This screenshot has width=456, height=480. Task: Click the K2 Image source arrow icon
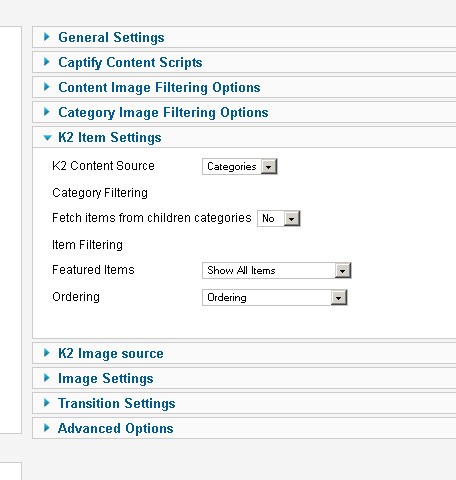pyautogui.click(x=47, y=353)
